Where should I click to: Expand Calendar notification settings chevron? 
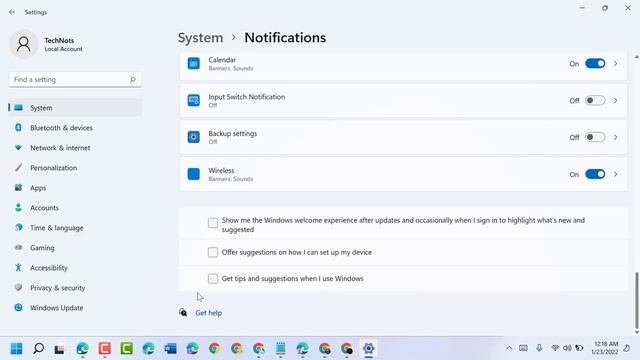tap(616, 64)
